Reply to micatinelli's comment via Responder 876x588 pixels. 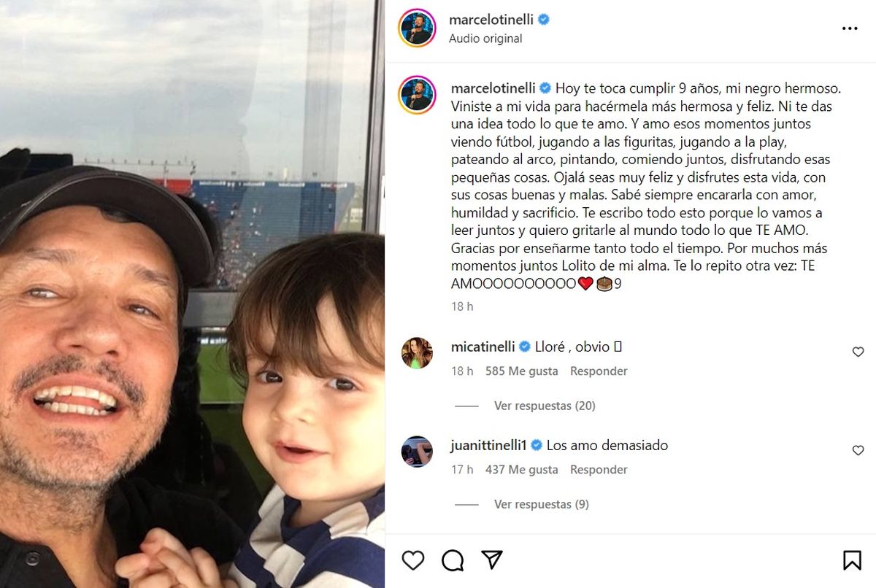(599, 371)
